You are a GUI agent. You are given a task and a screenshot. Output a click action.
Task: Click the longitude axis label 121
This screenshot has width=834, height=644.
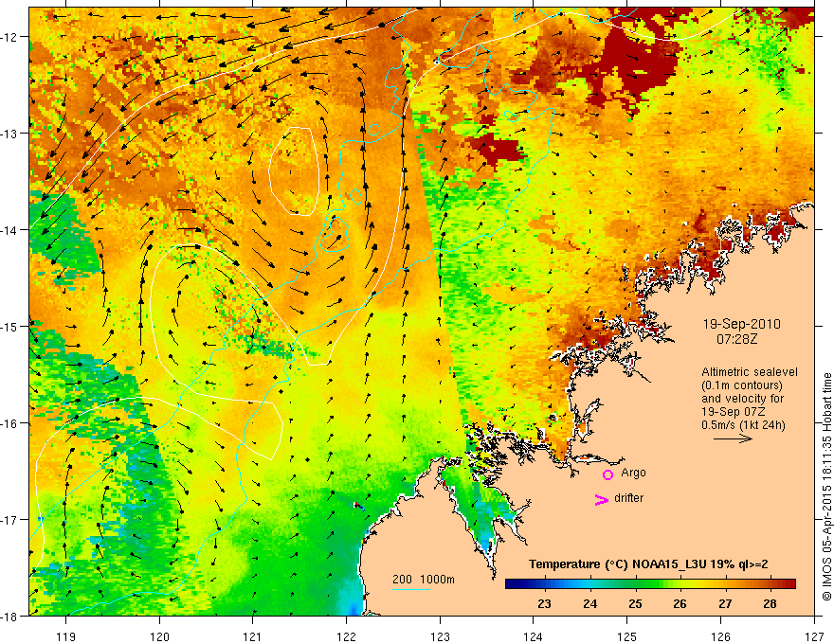[x=253, y=636]
